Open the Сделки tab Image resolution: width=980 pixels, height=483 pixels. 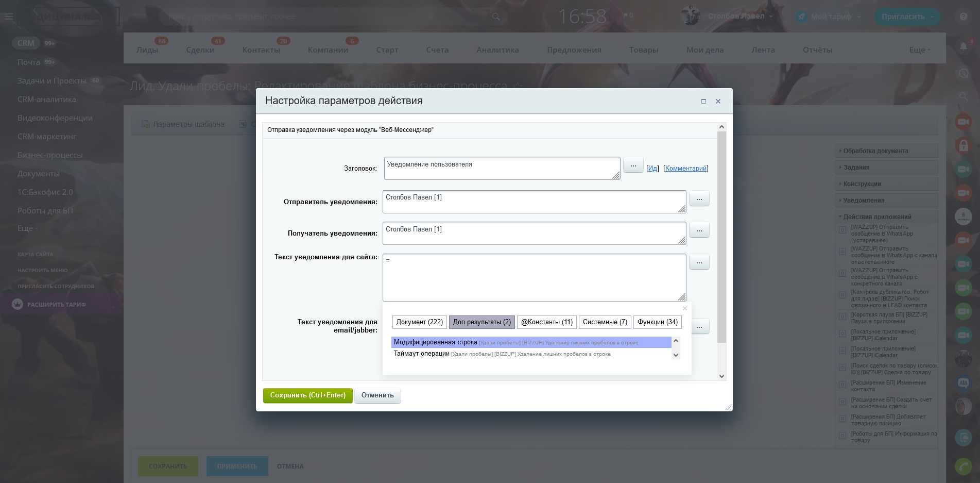tap(200, 50)
